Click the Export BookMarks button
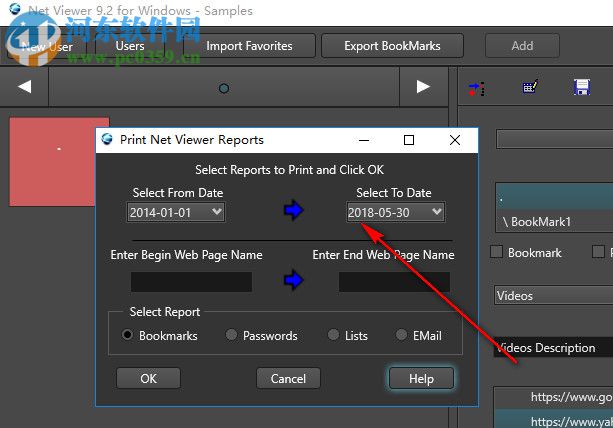Screen dimensions: 613x428 coord(392,46)
